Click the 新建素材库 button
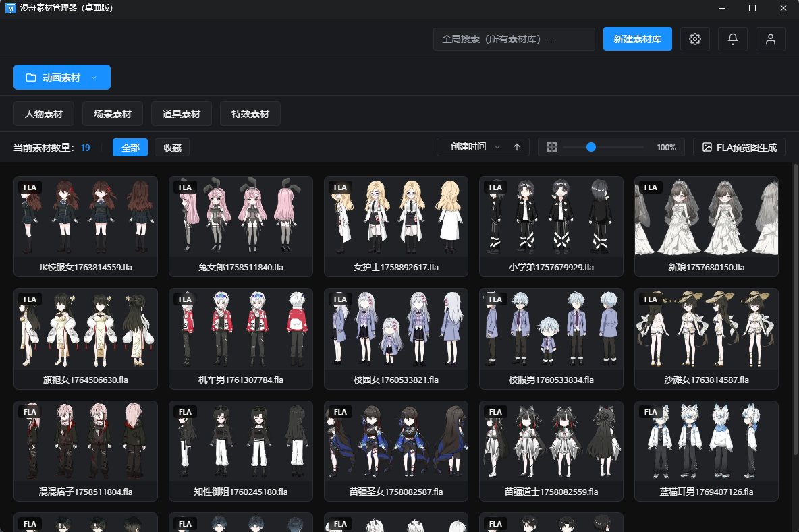This screenshot has height=532, width=799. tap(637, 39)
